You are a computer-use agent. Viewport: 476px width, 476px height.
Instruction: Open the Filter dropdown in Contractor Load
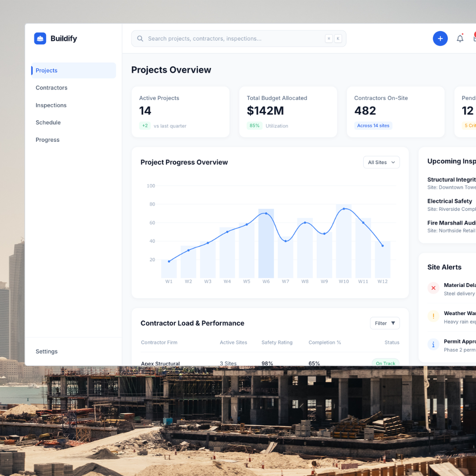point(385,323)
